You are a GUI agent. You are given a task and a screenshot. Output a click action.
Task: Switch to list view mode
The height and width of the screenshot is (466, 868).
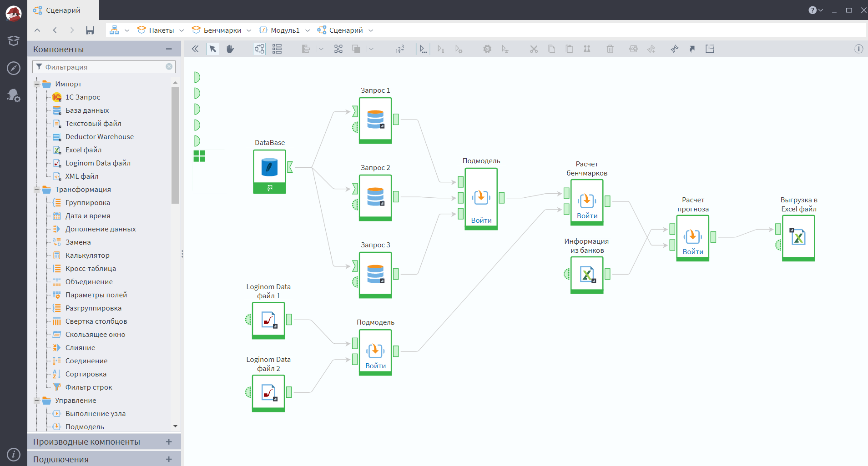coord(277,49)
